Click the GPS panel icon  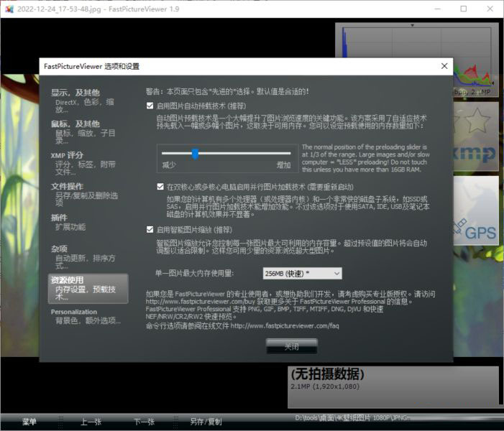pyautogui.click(x=476, y=210)
